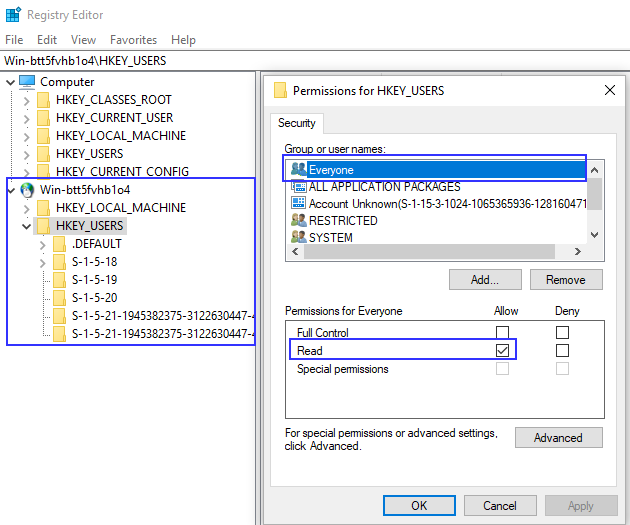Click the local HKEY_LOCAL_MACHINE folder icon under Computer
The width and height of the screenshot is (630, 525).
coord(43,136)
